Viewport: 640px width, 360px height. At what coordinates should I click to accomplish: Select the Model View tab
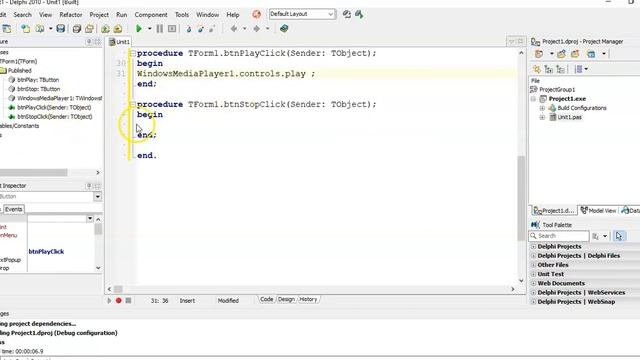pyautogui.click(x=598, y=211)
